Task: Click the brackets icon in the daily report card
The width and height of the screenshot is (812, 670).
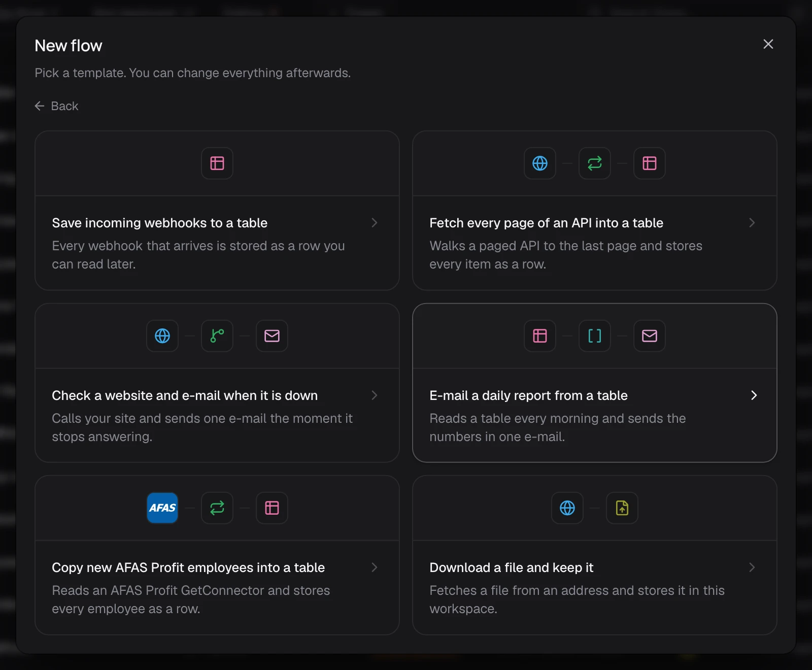Action: click(x=595, y=336)
